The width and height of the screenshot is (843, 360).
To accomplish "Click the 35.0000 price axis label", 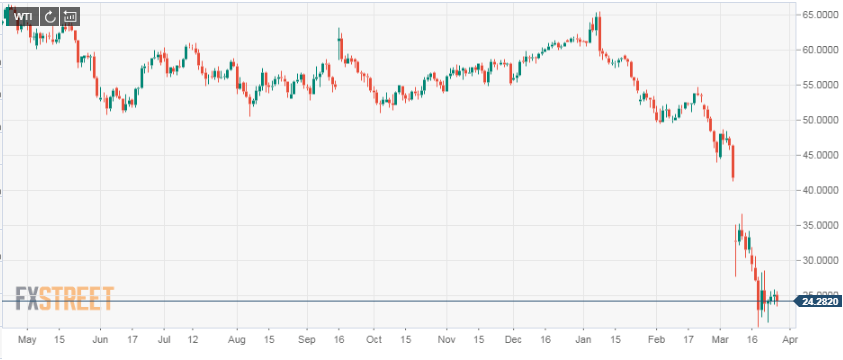I will coord(819,225).
